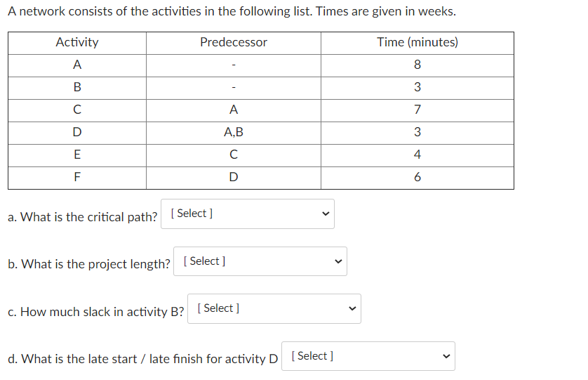Viewport: 588px width, 380px height.
Task: Click the Activity column header
Action: coord(77,42)
